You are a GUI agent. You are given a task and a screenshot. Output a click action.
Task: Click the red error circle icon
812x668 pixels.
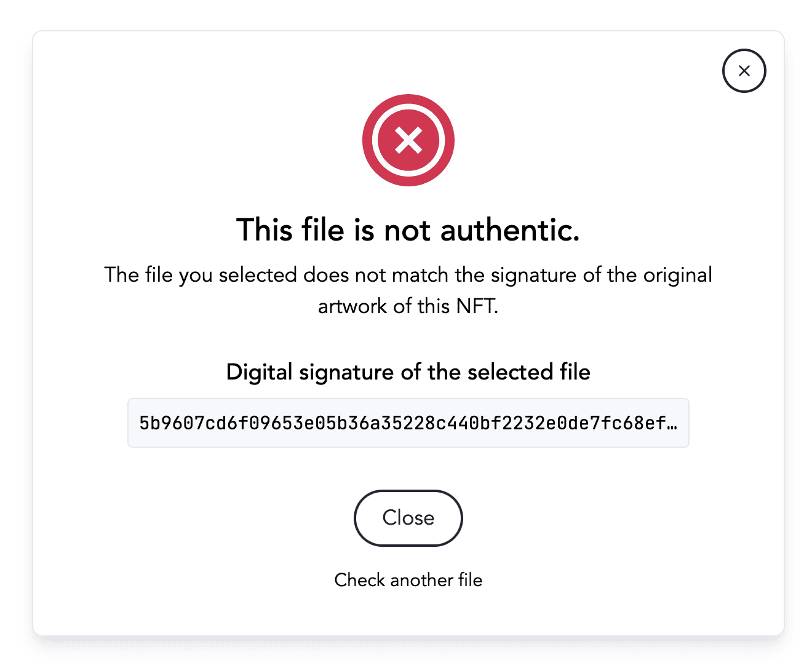click(408, 140)
